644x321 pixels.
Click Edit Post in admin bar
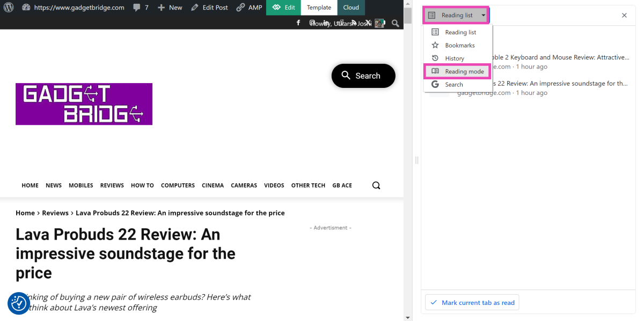tap(209, 8)
